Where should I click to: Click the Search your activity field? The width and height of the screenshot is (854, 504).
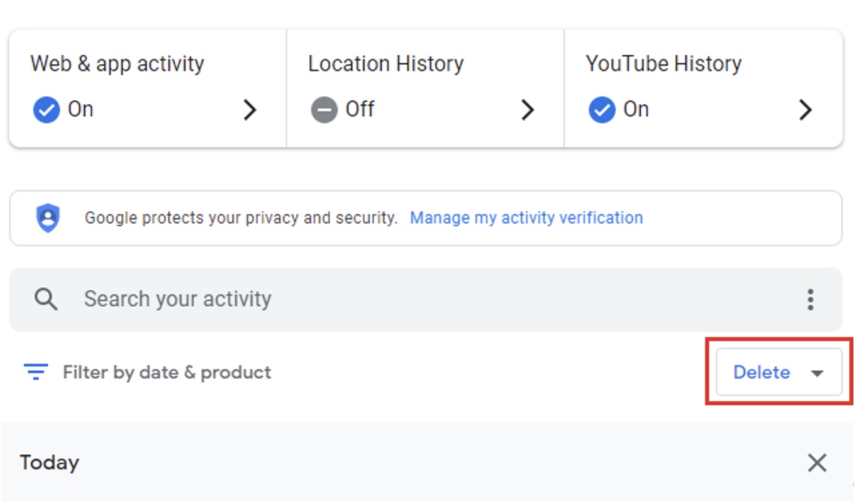coord(177,299)
